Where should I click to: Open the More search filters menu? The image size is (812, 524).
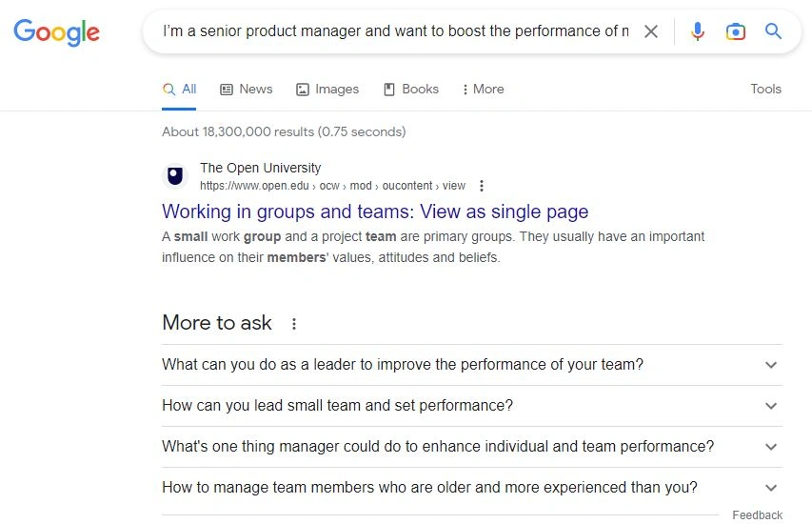(483, 90)
